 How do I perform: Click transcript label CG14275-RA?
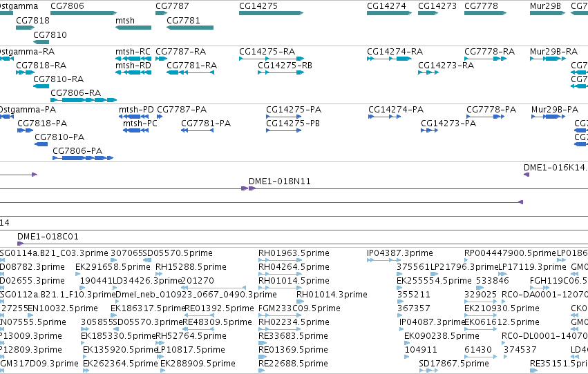click(267, 52)
